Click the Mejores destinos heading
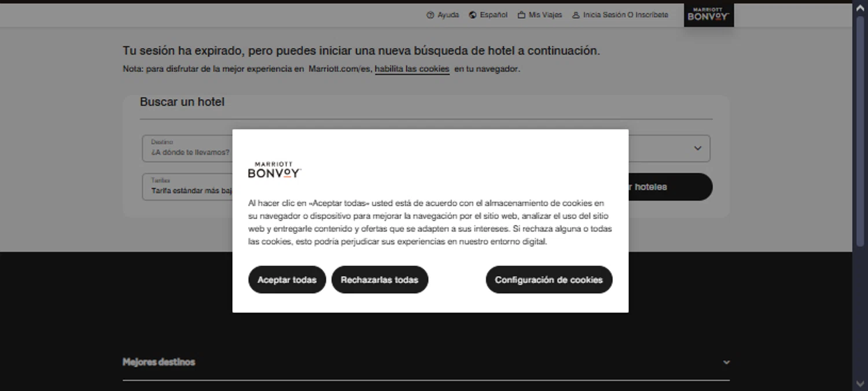The image size is (868, 391). pos(159,362)
